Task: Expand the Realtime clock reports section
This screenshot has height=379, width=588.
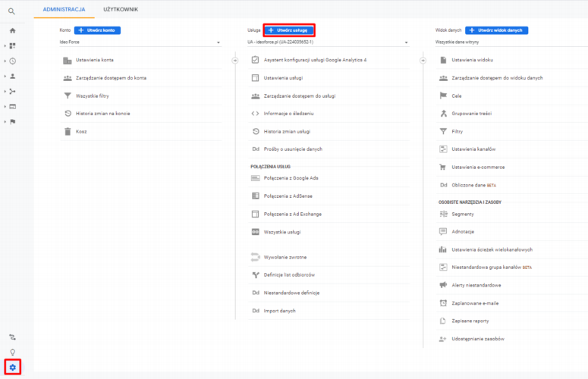Action: 12,61
